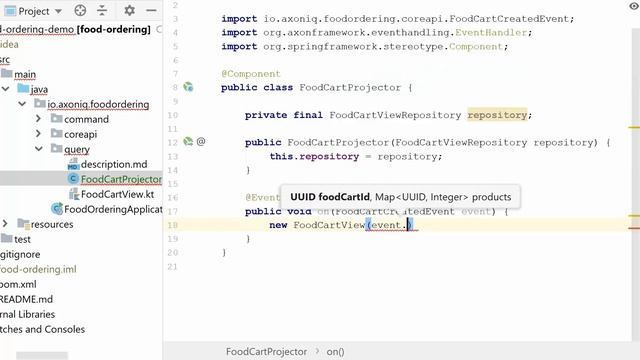
Task: Collapse the java folder
Action: click(x=6, y=89)
